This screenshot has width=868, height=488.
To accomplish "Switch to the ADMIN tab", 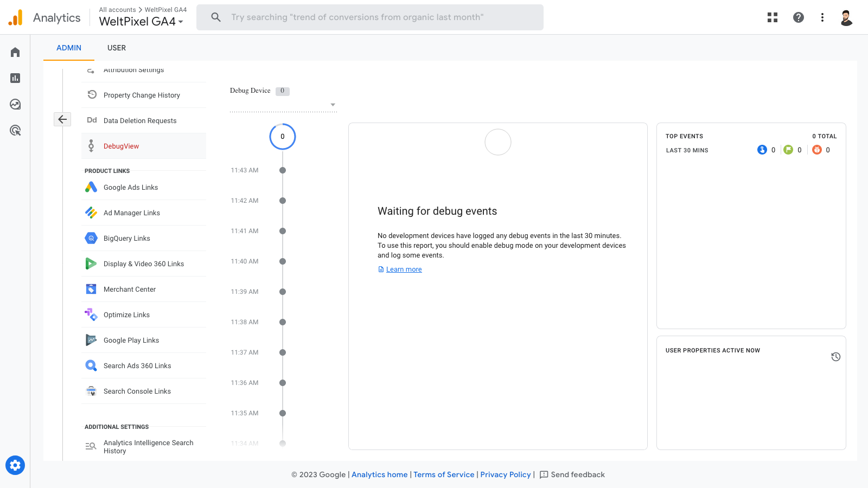I will (x=69, y=48).
